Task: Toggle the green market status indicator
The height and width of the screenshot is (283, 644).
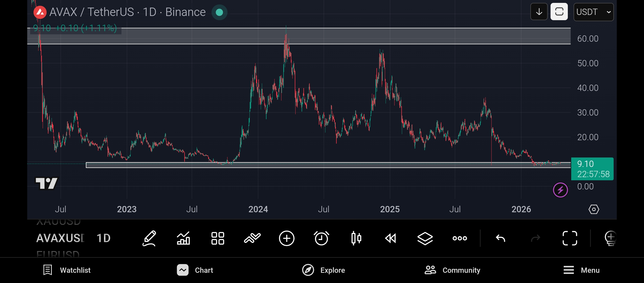Action: [x=219, y=12]
